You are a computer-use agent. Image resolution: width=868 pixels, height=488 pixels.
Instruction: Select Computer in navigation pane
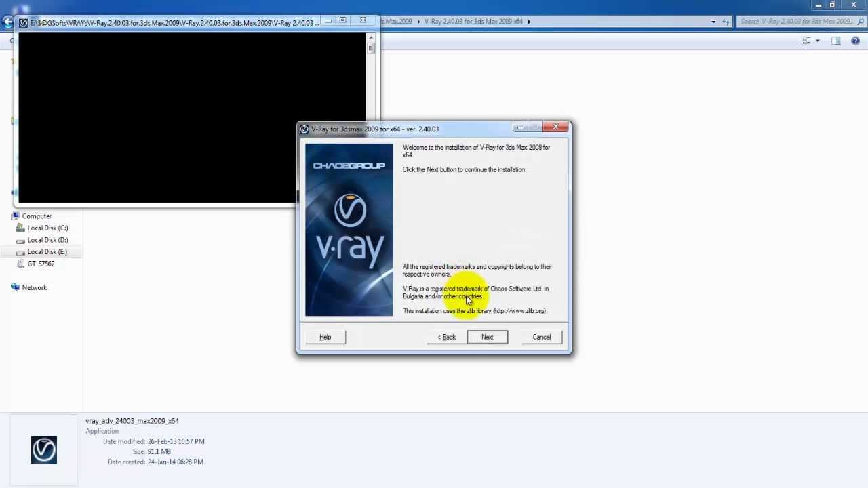37,216
